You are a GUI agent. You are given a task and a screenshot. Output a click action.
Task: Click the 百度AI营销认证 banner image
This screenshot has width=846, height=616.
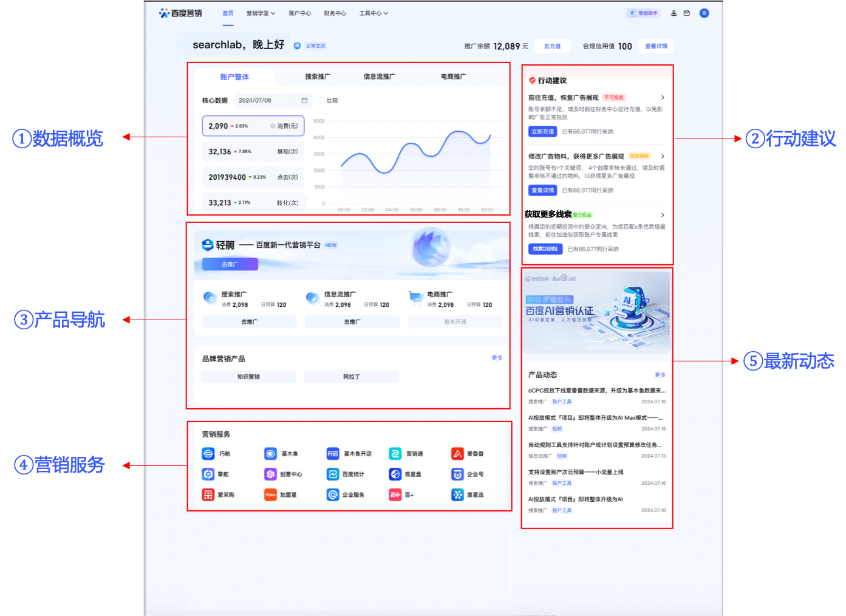596,312
